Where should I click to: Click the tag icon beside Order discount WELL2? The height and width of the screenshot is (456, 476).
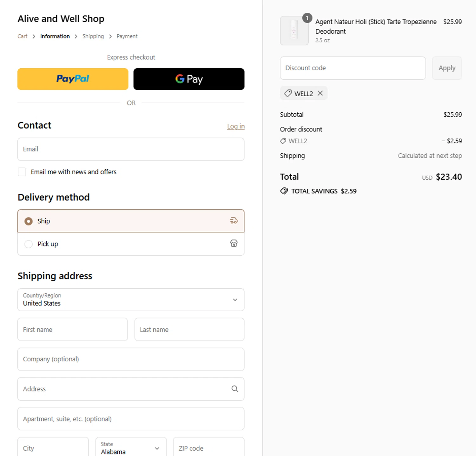(x=283, y=141)
